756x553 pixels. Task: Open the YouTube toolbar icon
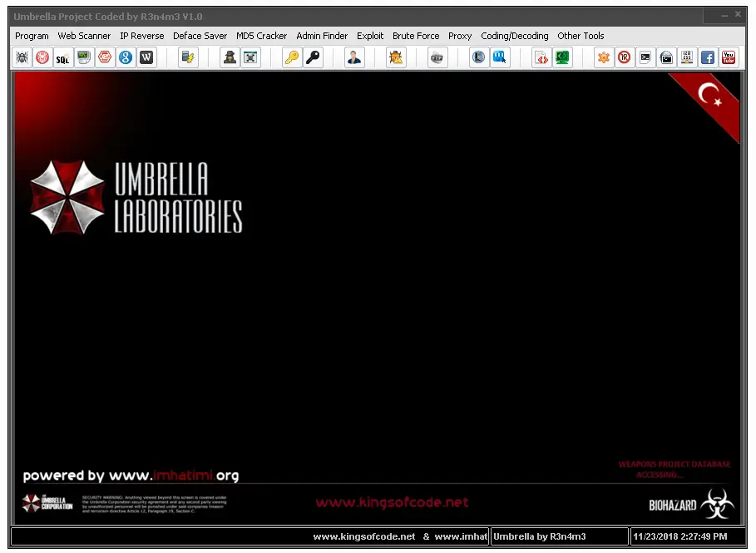tap(729, 57)
